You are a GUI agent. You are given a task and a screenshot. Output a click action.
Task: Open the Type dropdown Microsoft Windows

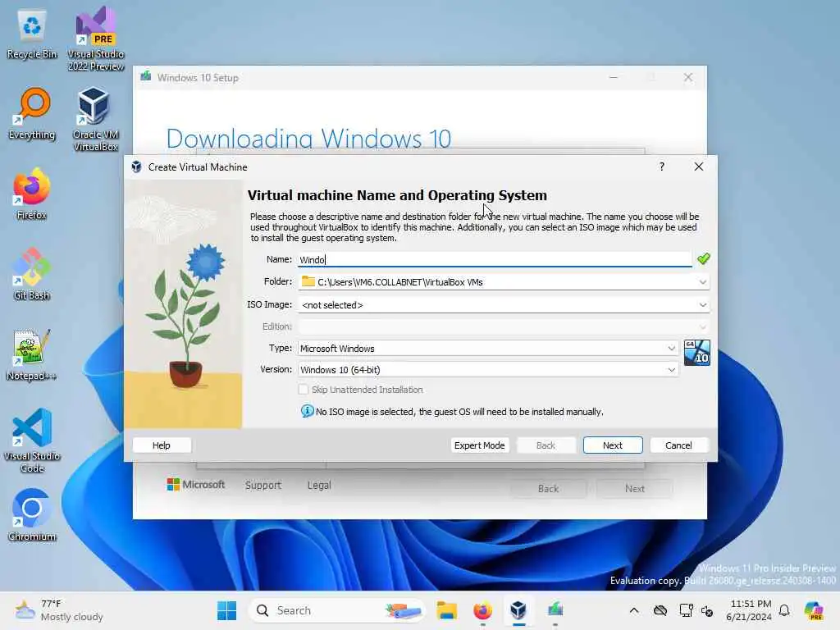click(x=488, y=348)
